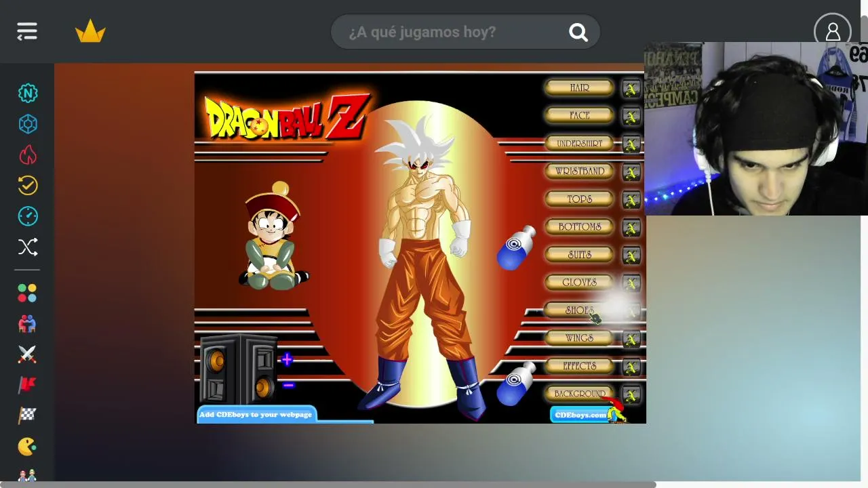Screen dimensions: 868x488
Task: Click the shuffle random game icon
Action: [28, 247]
